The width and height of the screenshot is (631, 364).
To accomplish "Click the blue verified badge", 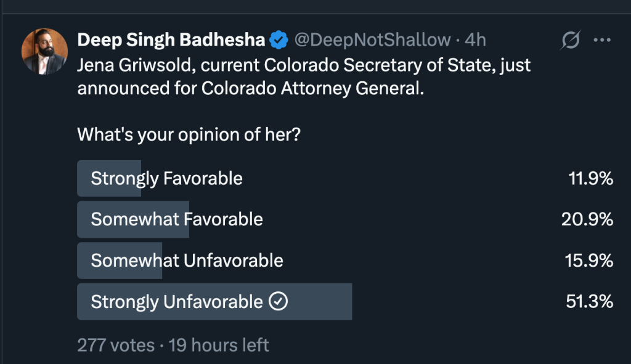I will [x=280, y=41].
